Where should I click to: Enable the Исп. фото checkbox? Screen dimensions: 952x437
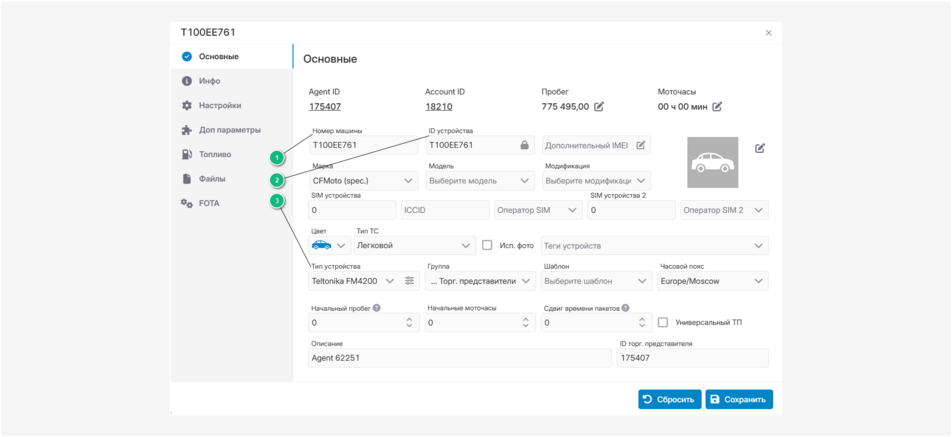tap(487, 245)
